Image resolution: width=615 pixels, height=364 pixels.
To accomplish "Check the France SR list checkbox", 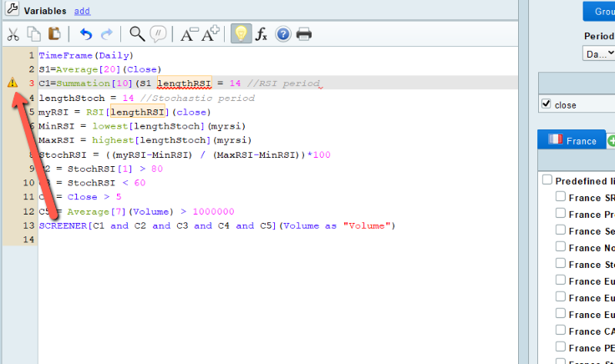I will click(561, 196).
